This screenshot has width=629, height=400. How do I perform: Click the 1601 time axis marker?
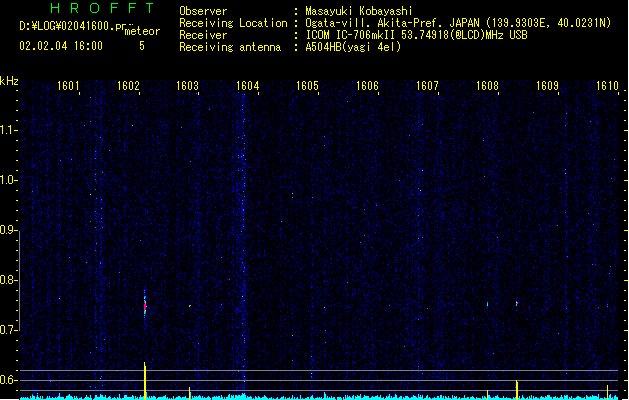coord(68,86)
